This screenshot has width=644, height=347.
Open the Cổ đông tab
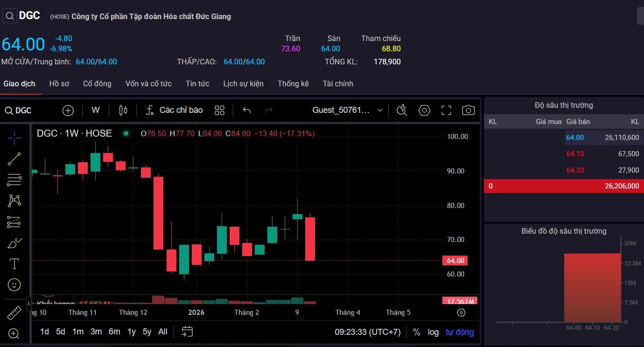tap(97, 84)
